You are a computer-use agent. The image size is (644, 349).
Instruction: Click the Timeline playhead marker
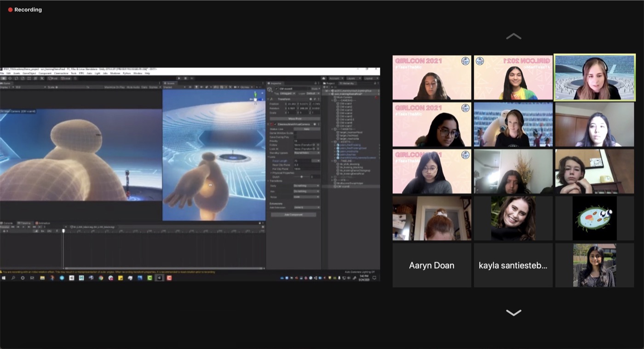[63, 231]
